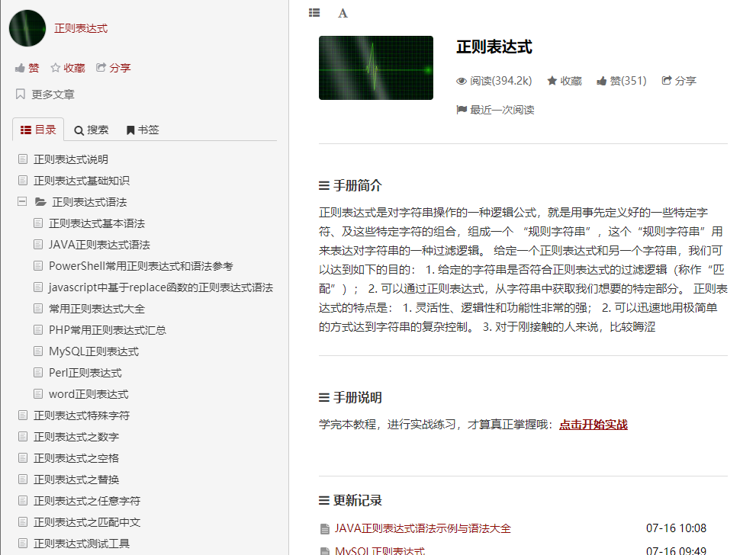
Task: Click the page icon beside 正则表达式之数字
Action: pyautogui.click(x=23, y=437)
